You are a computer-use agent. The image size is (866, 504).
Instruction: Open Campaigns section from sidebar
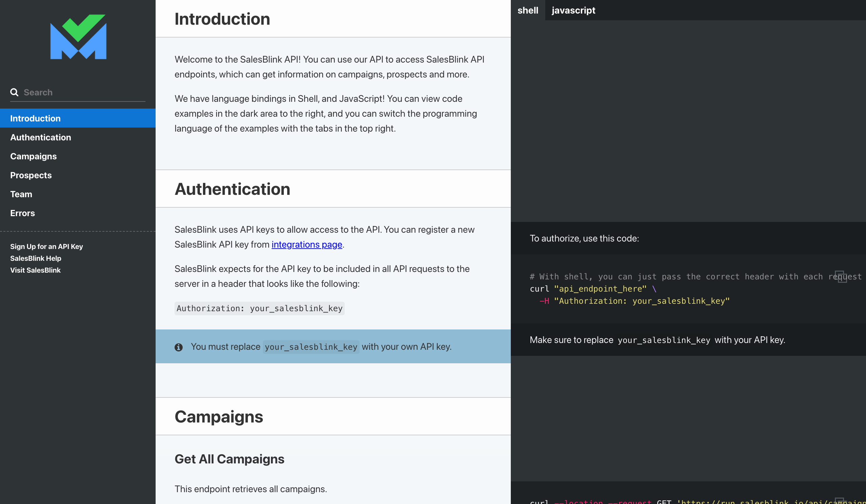(x=78, y=156)
